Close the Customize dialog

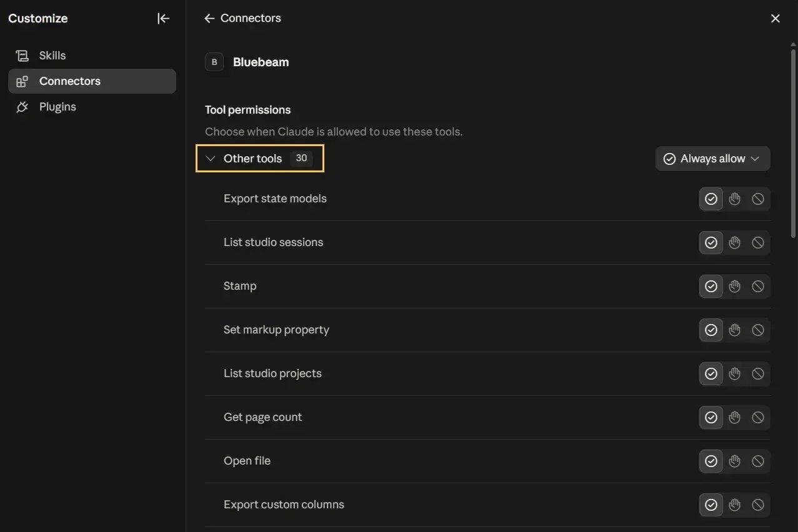tap(776, 19)
